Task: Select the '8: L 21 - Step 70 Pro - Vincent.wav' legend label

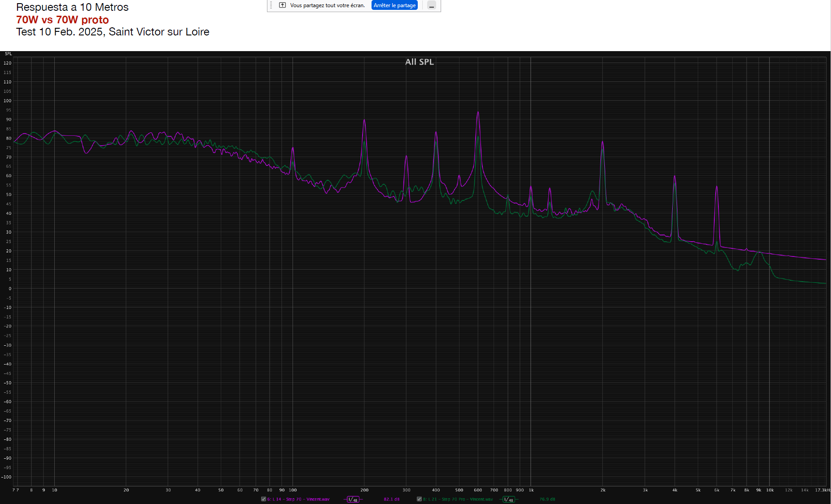Action: 458,499
